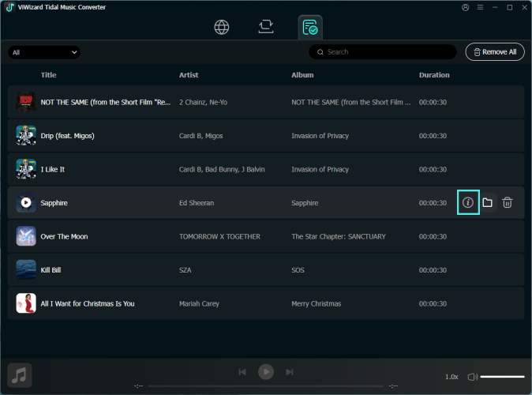Select the title 'Drip (feat. Migos)'

point(68,136)
